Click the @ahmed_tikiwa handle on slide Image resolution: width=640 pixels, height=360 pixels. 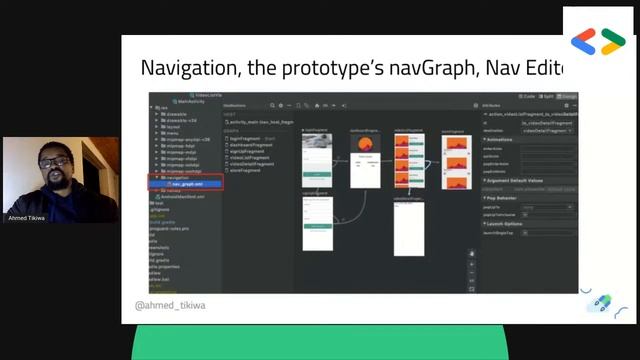tap(170, 305)
